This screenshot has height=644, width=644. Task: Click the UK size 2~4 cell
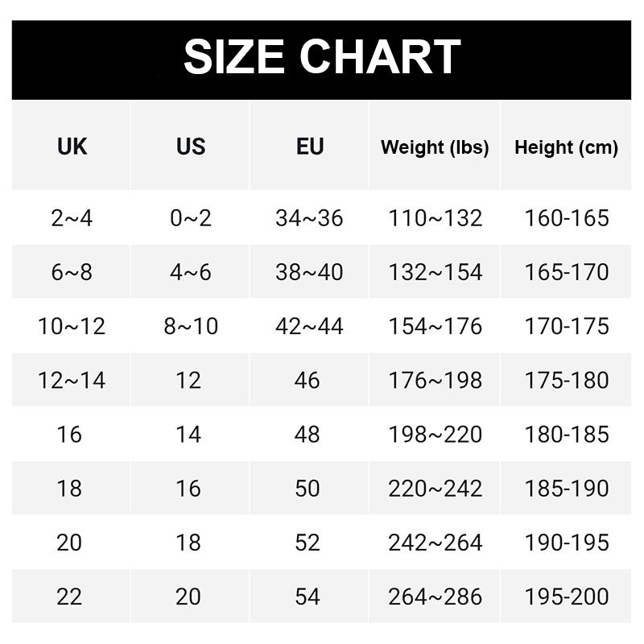click(x=72, y=218)
